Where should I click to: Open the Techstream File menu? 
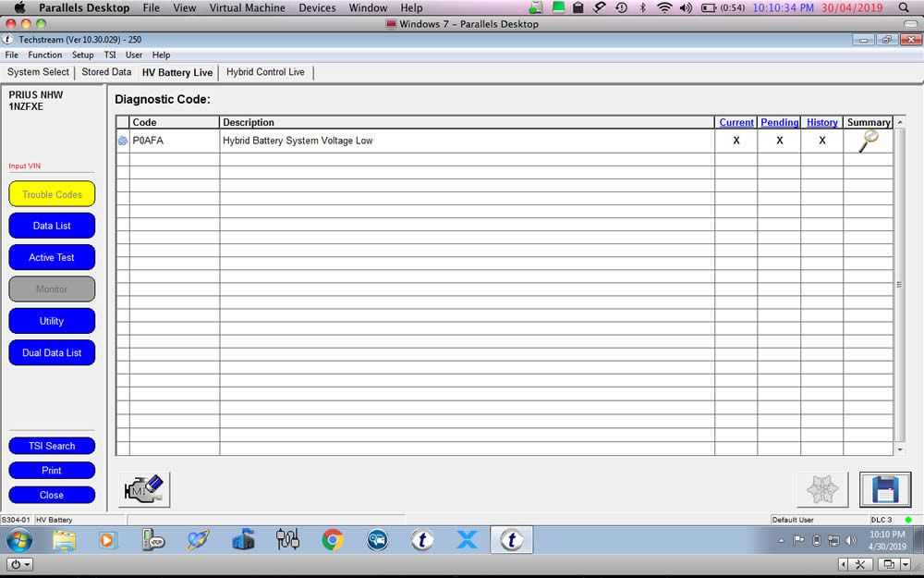pyautogui.click(x=11, y=55)
